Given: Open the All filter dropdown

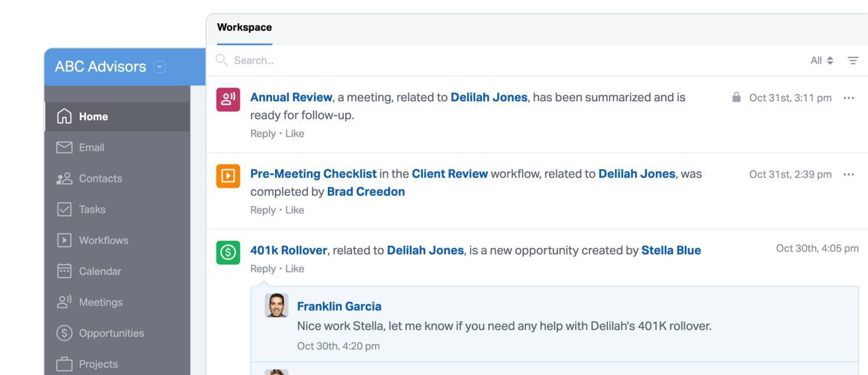Looking at the screenshot, I should click(x=821, y=60).
